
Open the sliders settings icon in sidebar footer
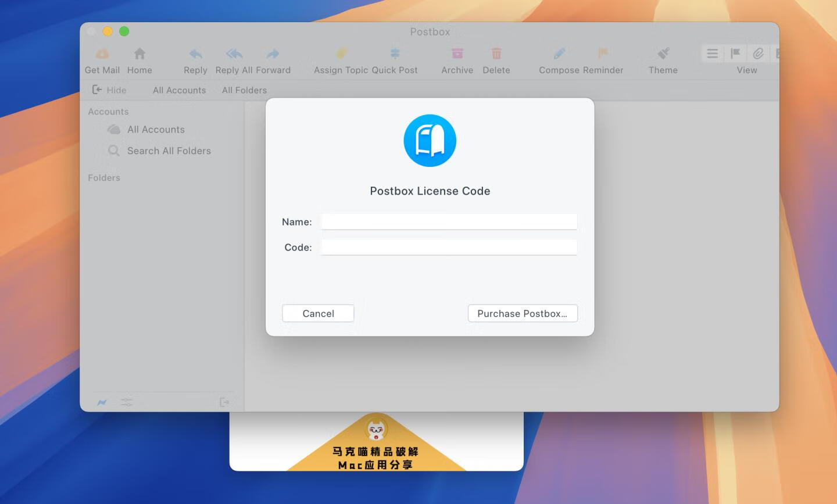127,402
